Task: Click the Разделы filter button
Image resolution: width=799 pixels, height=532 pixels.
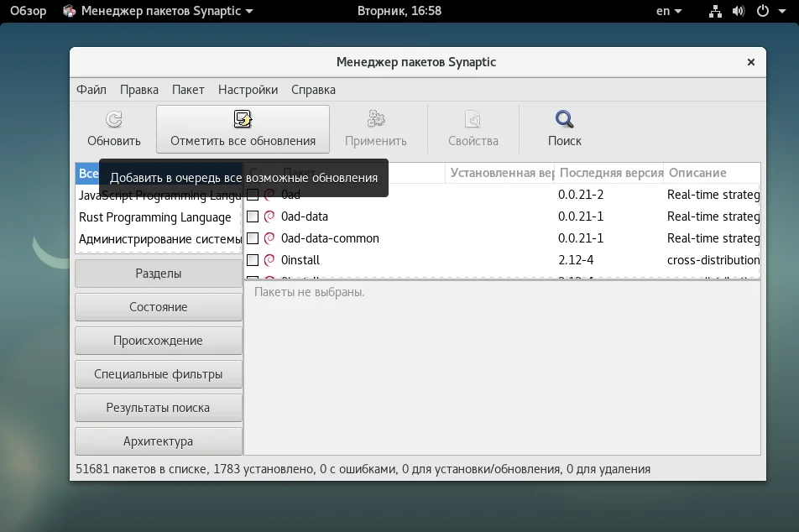Action: (159, 274)
